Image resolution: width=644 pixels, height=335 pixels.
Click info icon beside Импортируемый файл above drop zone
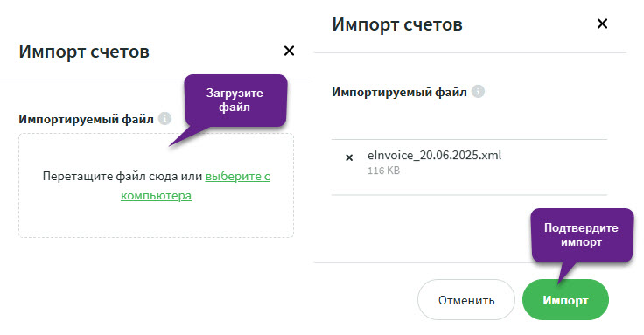(164, 119)
